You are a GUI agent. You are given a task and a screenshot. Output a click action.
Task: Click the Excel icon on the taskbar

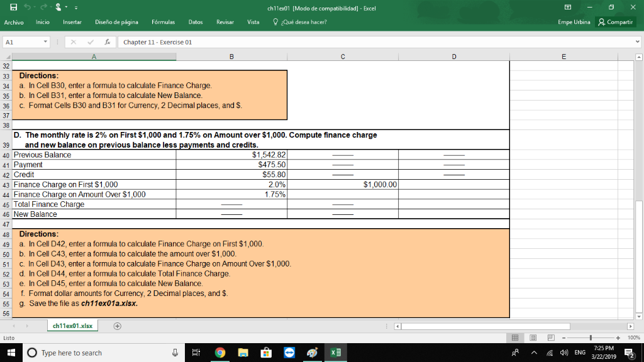click(x=335, y=353)
